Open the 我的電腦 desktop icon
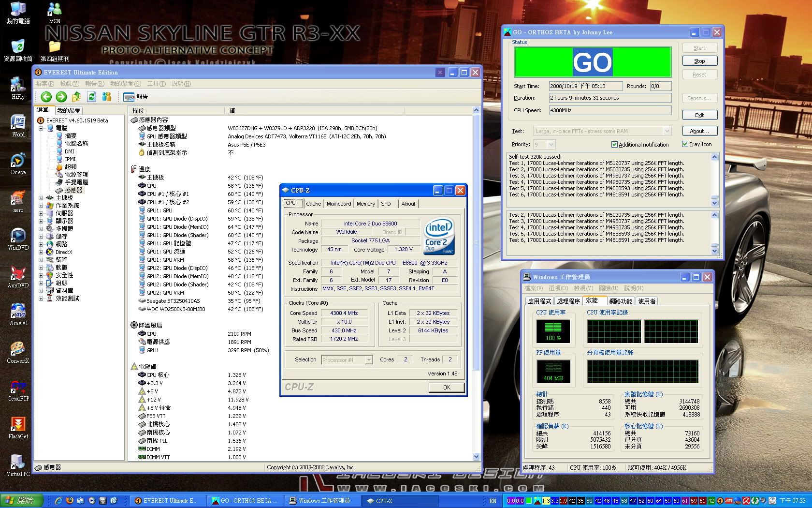 [x=18, y=13]
